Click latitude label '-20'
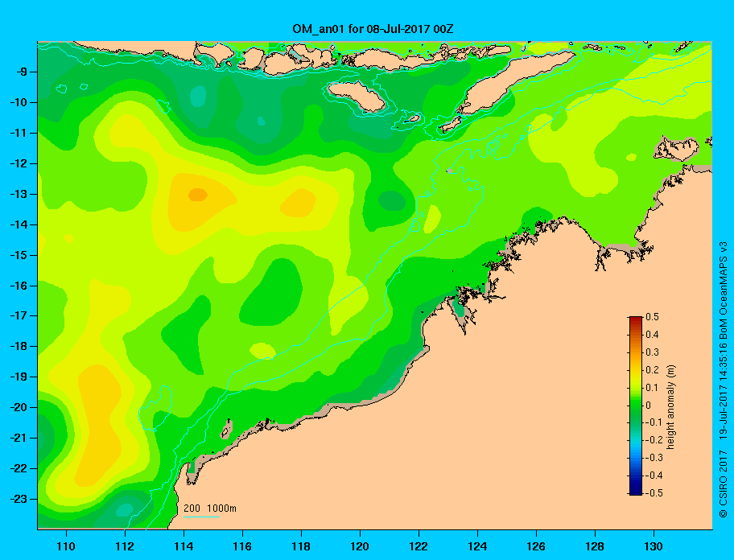The height and width of the screenshot is (560, 734). coord(19,407)
